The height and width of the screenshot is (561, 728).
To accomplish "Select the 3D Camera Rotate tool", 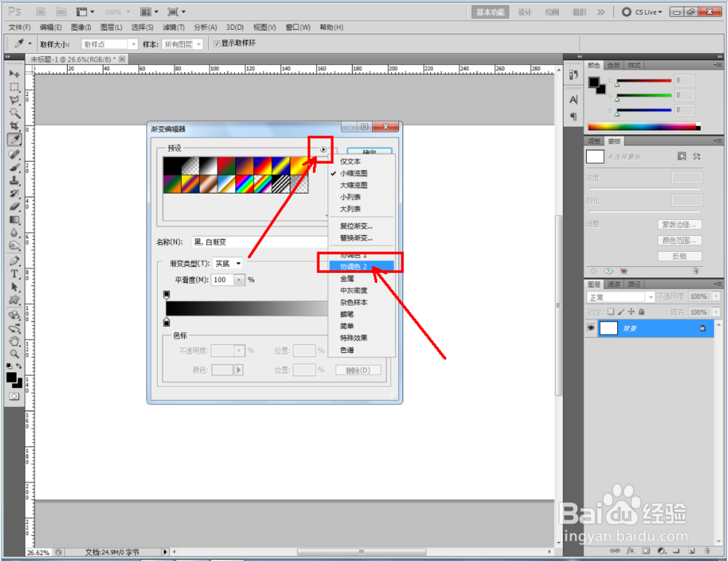I will [x=15, y=328].
